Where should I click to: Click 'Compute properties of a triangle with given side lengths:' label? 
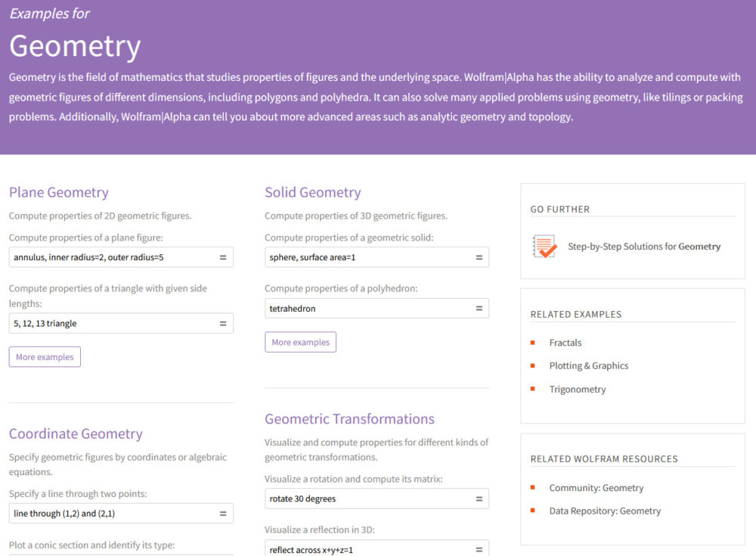[x=108, y=296]
